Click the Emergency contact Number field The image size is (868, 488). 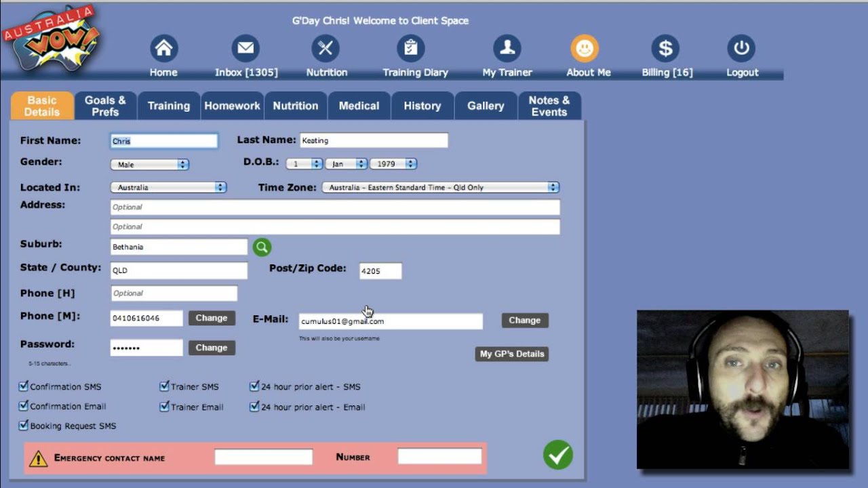439,456
